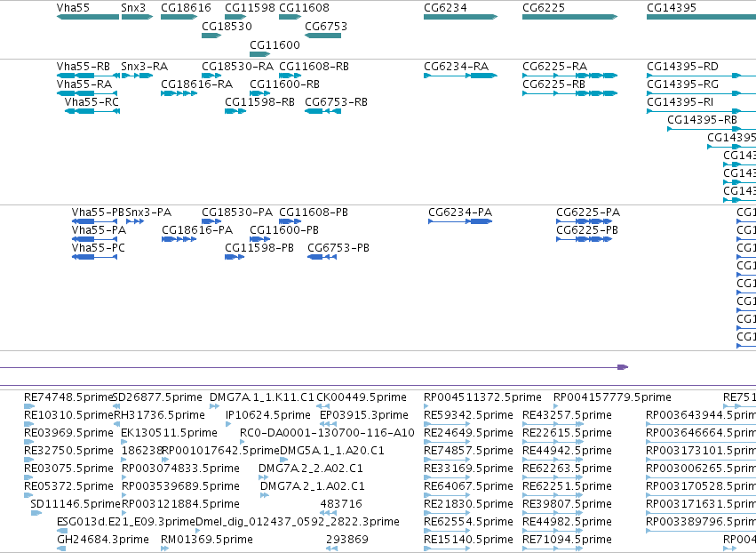The height and width of the screenshot is (553, 756).
Task: Select the Vha55-RC transcript glyph
Action: (x=92, y=111)
